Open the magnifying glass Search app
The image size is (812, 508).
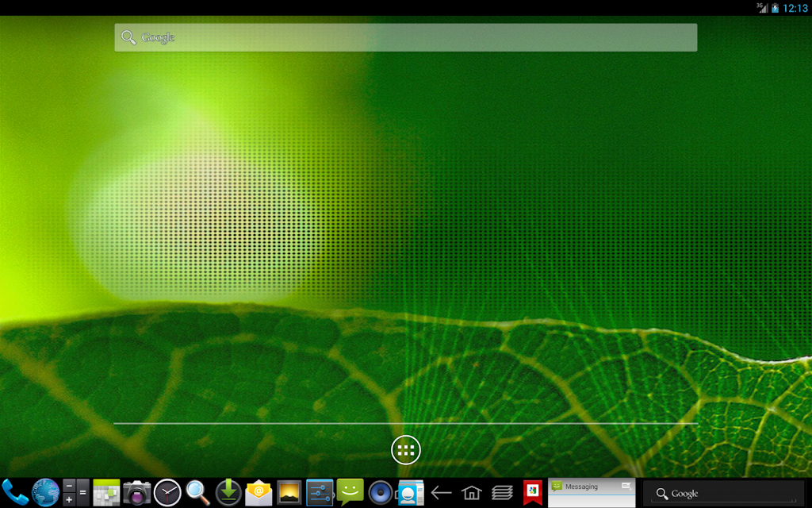tap(197, 492)
